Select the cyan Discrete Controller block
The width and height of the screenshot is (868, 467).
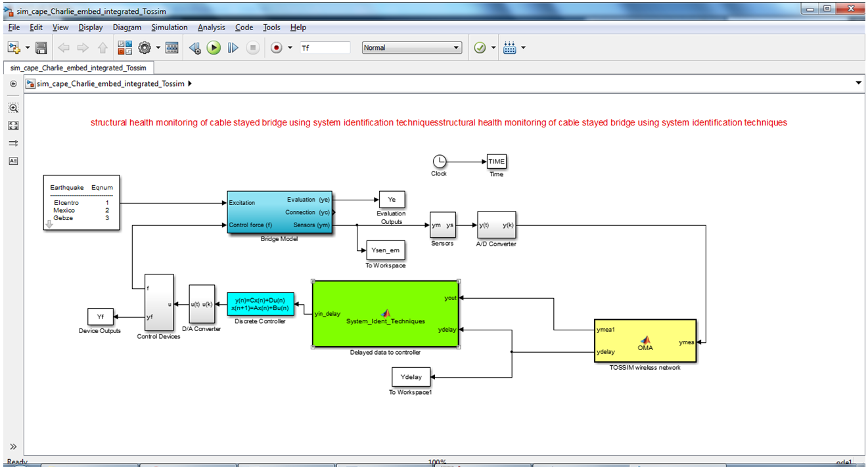click(x=260, y=304)
